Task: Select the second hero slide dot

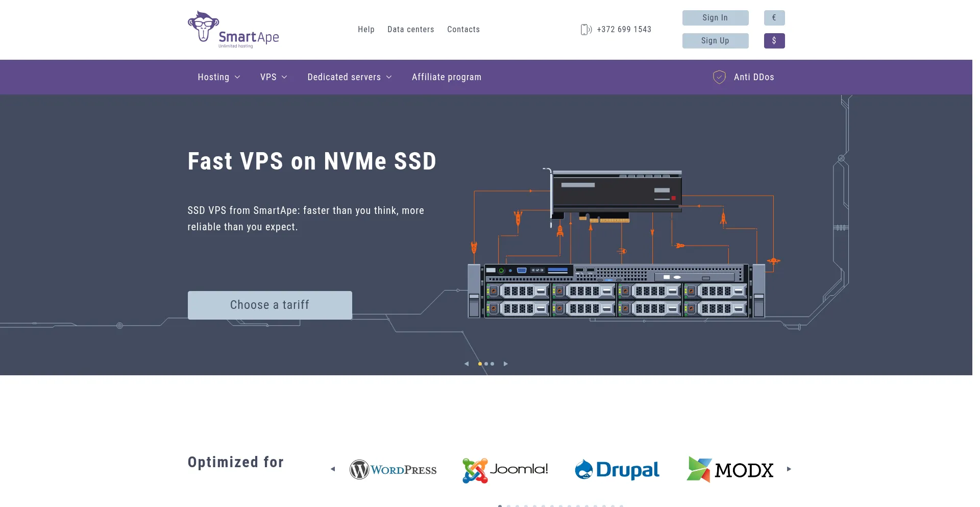Action: click(x=486, y=364)
